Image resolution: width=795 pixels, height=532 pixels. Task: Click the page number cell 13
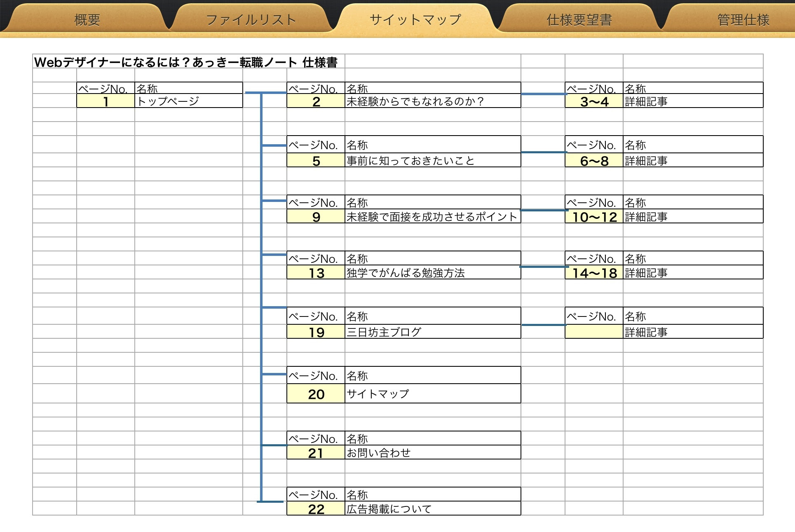[x=316, y=272]
